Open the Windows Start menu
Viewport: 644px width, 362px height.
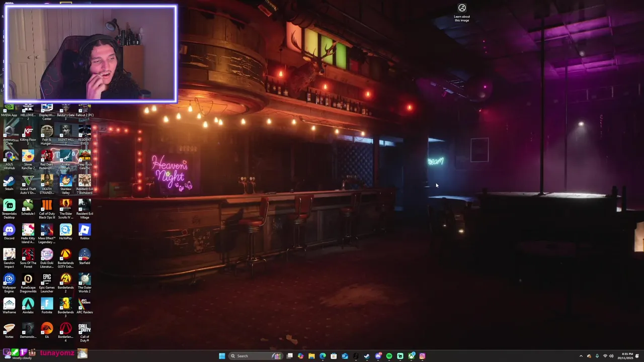click(x=222, y=356)
